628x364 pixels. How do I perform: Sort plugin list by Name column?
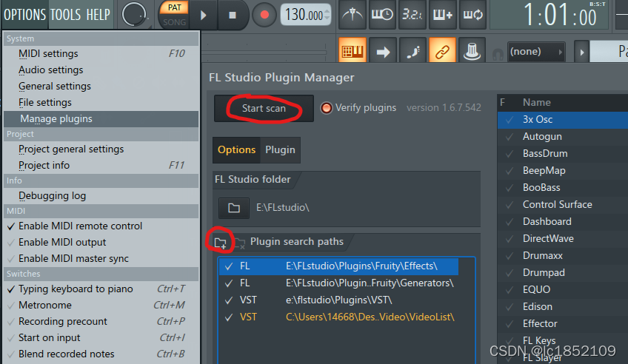click(537, 103)
